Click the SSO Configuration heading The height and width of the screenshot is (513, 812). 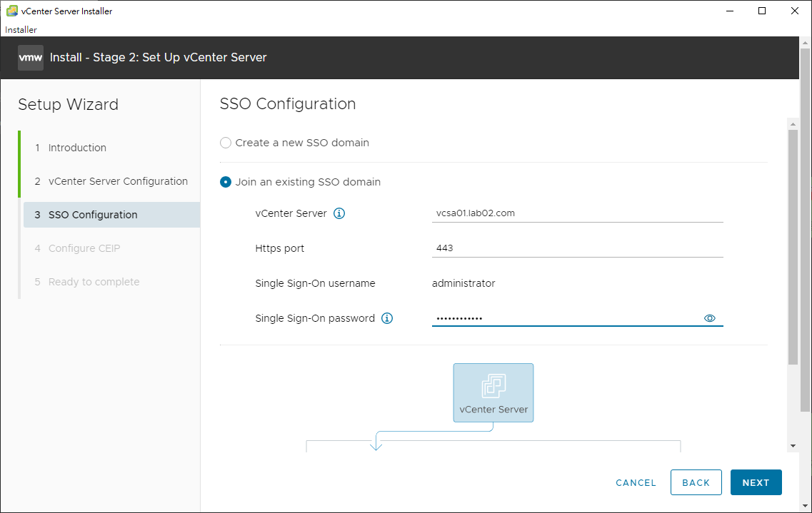tap(287, 104)
